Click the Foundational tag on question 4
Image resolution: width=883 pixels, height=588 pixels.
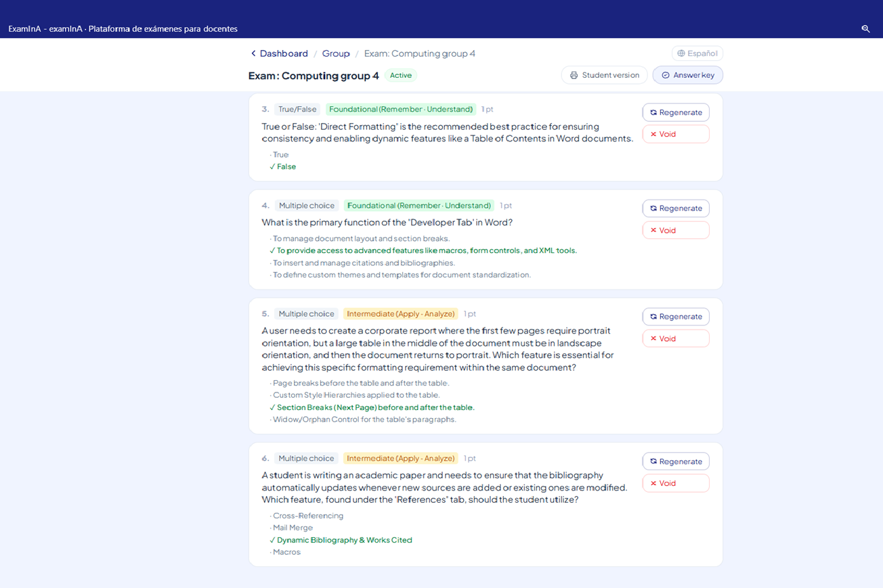[x=419, y=206]
